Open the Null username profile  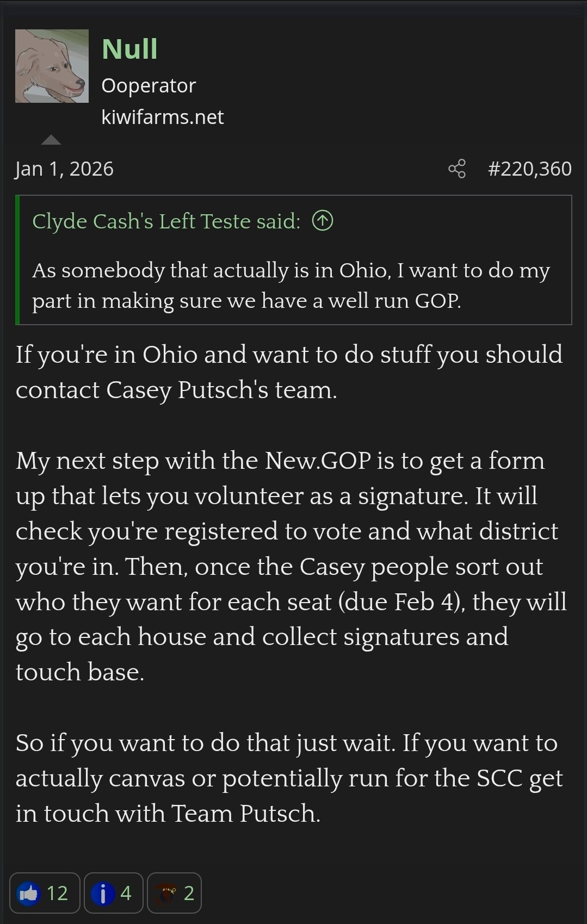[x=129, y=49]
